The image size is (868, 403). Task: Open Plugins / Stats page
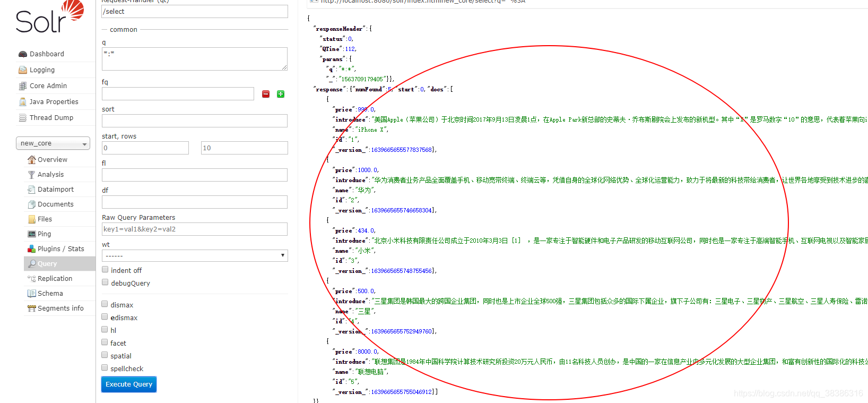[61, 249]
